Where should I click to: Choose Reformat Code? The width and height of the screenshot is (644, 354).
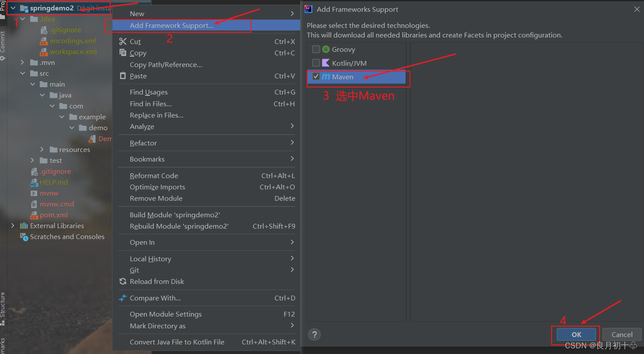click(x=206, y=175)
